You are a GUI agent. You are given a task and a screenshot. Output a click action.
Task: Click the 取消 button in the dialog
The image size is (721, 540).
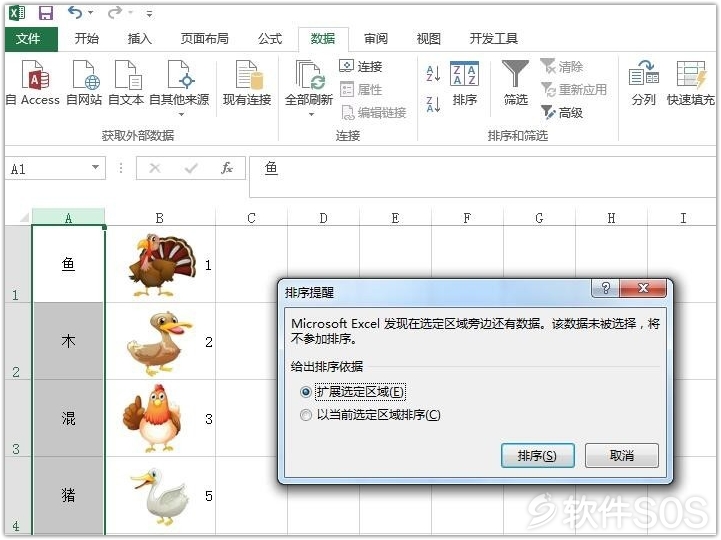point(622,455)
